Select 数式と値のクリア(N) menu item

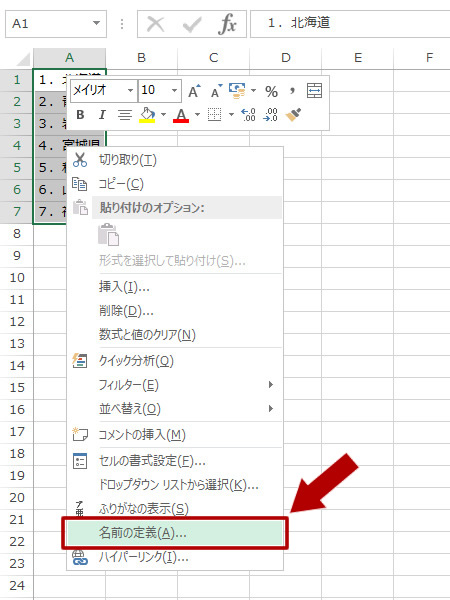pyautogui.click(x=175, y=334)
